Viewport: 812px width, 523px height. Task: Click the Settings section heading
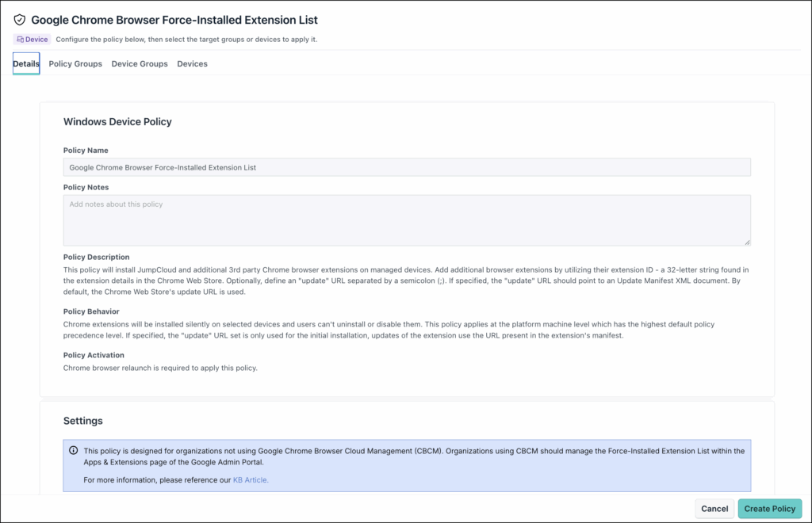(x=82, y=421)
